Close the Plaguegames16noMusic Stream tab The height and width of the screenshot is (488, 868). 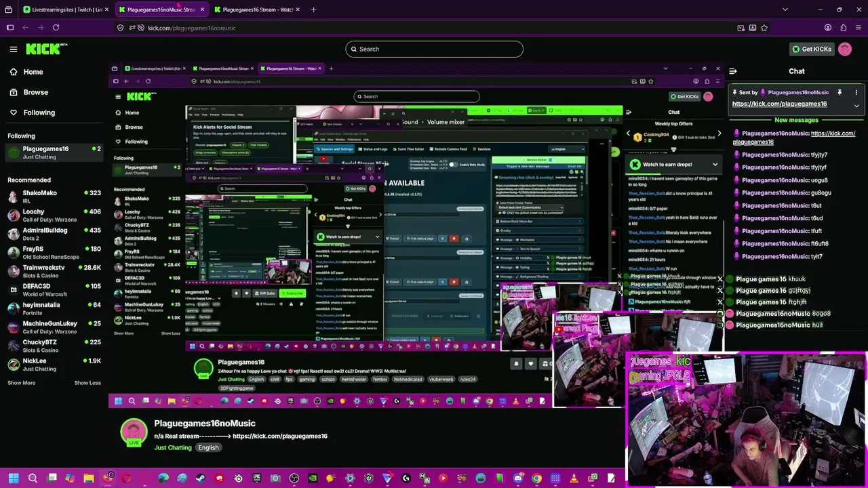201,9
